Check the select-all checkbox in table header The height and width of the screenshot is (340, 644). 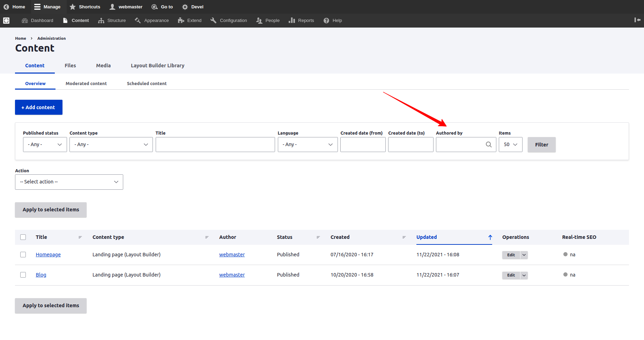(x=23, y=237)
